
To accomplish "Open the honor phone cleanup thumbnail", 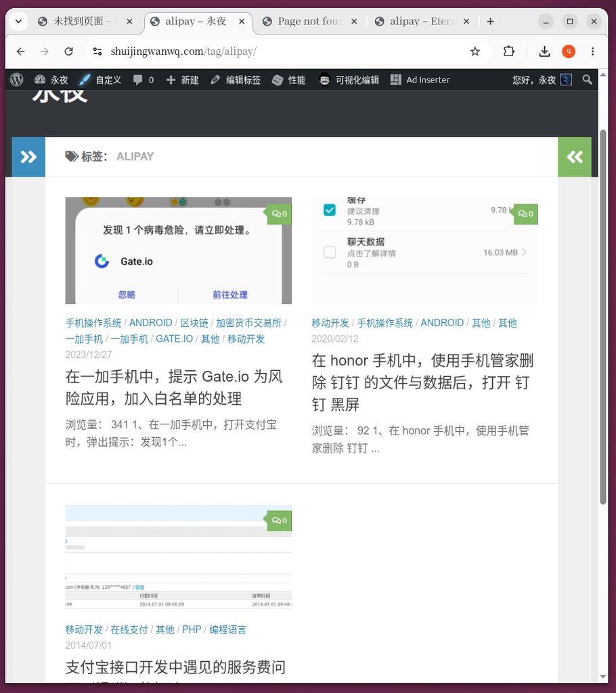I will click(424, 250).
